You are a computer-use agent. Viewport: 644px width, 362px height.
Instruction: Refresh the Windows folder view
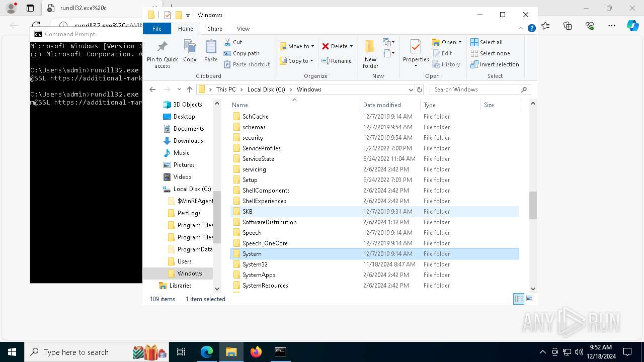(x=420, y=89)
